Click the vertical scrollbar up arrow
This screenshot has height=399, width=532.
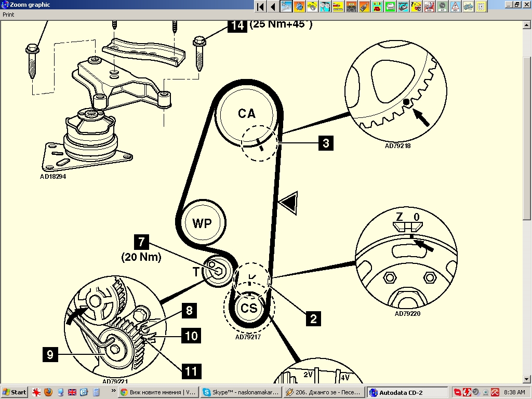(527, 24)
